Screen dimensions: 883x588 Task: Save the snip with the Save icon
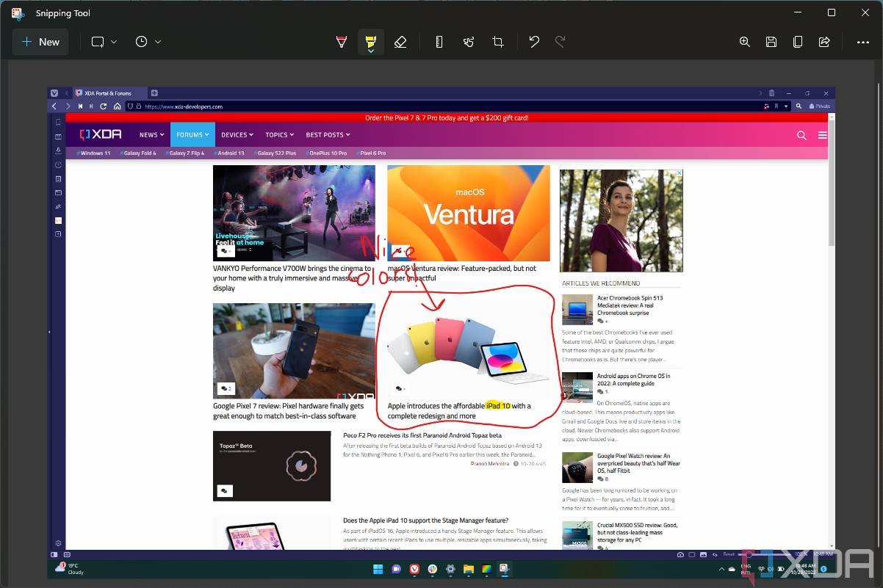(x=771, y=42)
